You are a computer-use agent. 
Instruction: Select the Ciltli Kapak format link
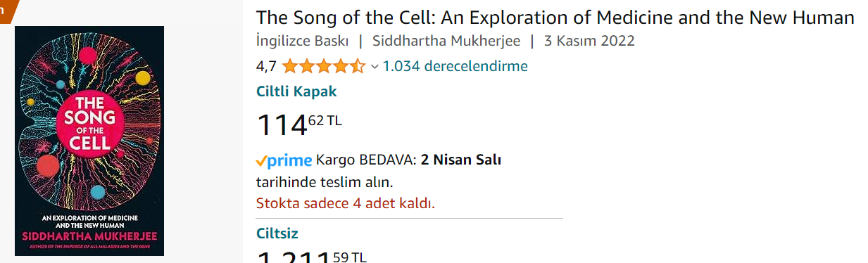coord(296,91)
